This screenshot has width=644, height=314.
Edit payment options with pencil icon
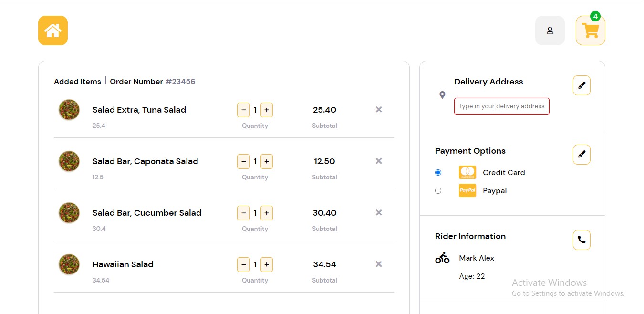pos(582,155)
